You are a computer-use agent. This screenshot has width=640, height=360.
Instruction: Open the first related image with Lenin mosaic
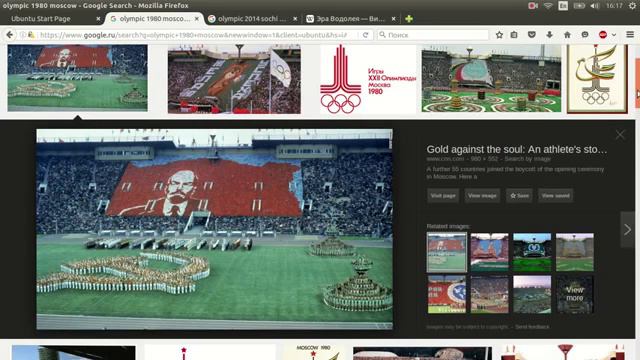(447, 252)
